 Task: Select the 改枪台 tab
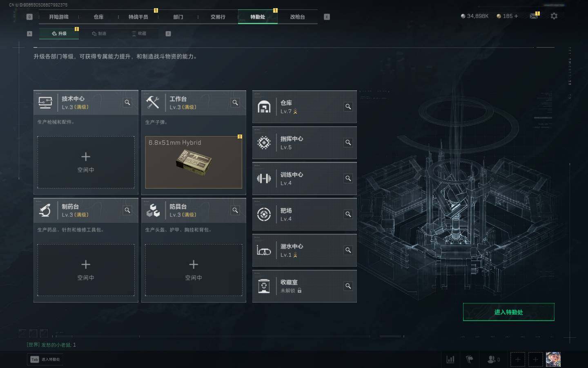297,17
